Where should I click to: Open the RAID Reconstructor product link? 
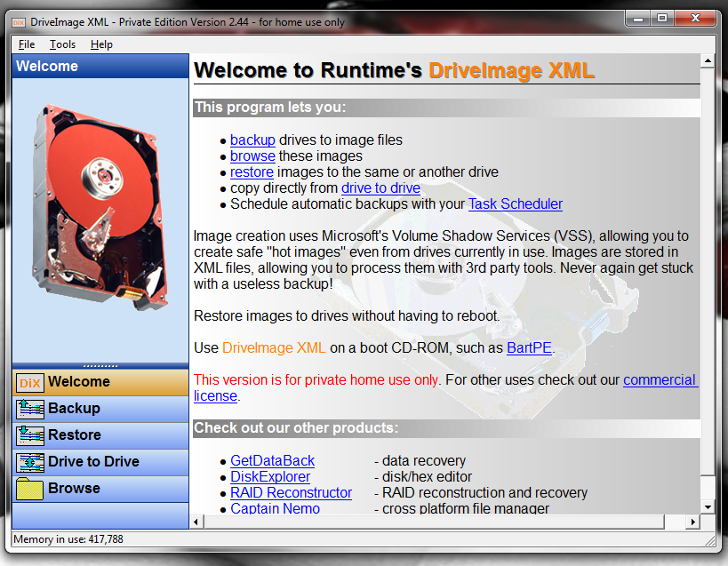point(291,493)
